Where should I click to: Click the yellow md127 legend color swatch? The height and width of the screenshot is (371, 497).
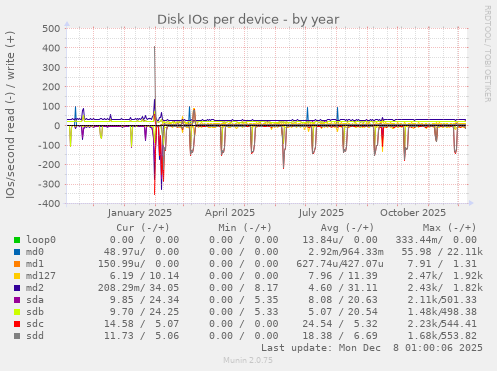17,276
